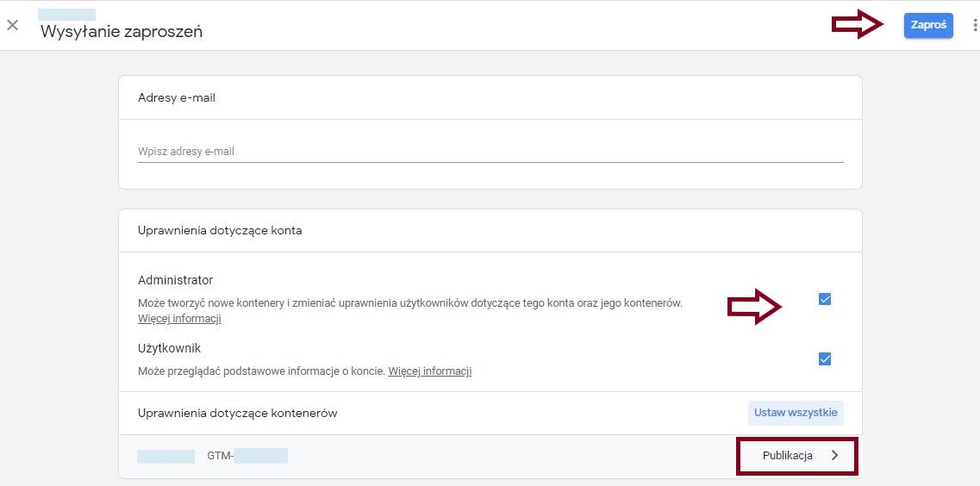Uncheck the Użytkownik permission checkbox
This screenshot has height=486, width=980.
click(825, 359)
